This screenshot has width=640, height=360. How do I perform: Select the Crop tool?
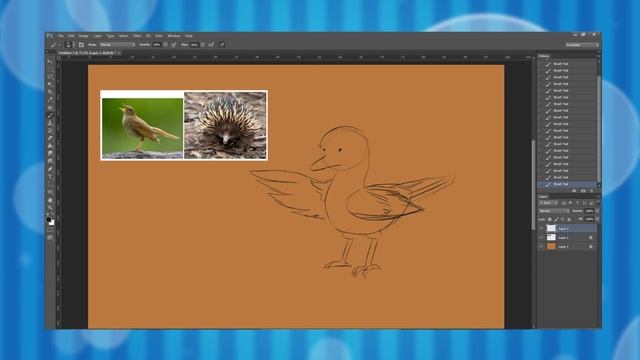click(50, 92)
